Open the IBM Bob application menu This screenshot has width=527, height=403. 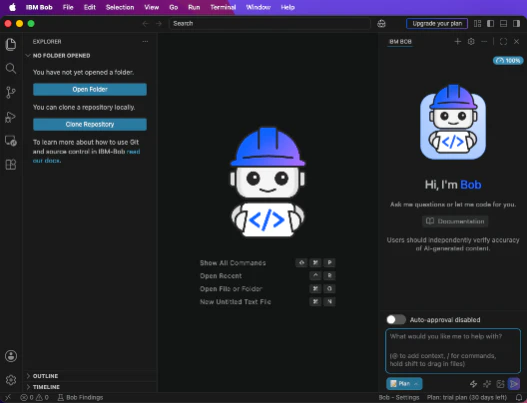(39, 7)
